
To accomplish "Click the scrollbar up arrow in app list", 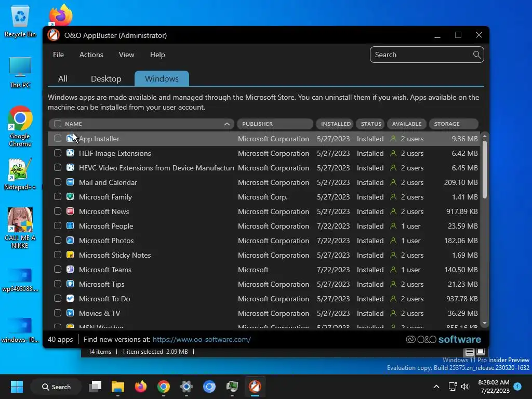I will 485,137.
